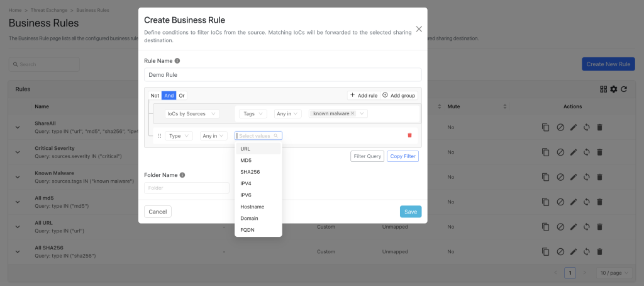Select the And operator

(169, 96)
